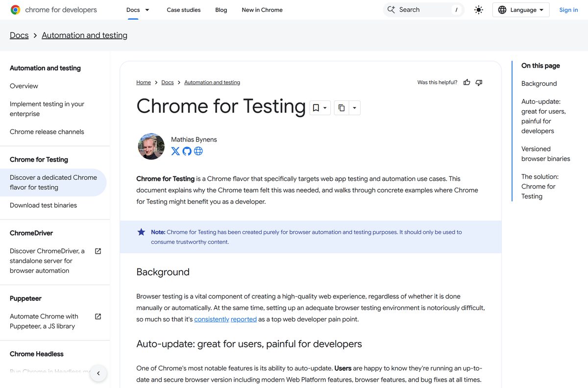This screenshot has width=588, height=388.
Task: Focus the Search input field
Action: click(x=423, y=10)
